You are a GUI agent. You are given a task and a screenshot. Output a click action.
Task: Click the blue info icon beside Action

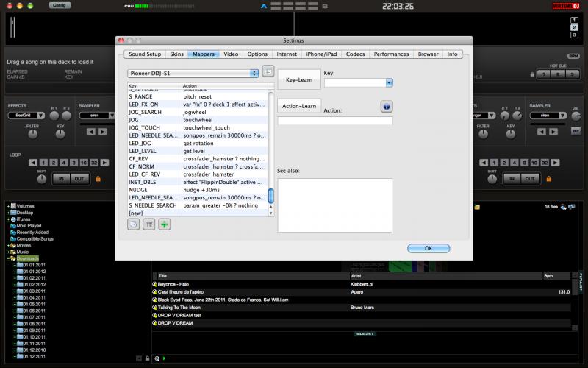point(386,107)
